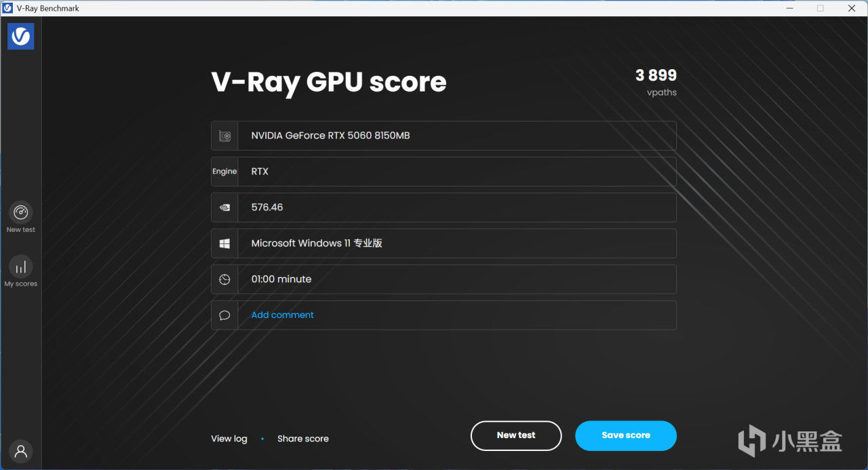Click the V-Ray icon in the title bar
Image resolution: width=868 pixels, height=470 pixels.
(7, 7)
